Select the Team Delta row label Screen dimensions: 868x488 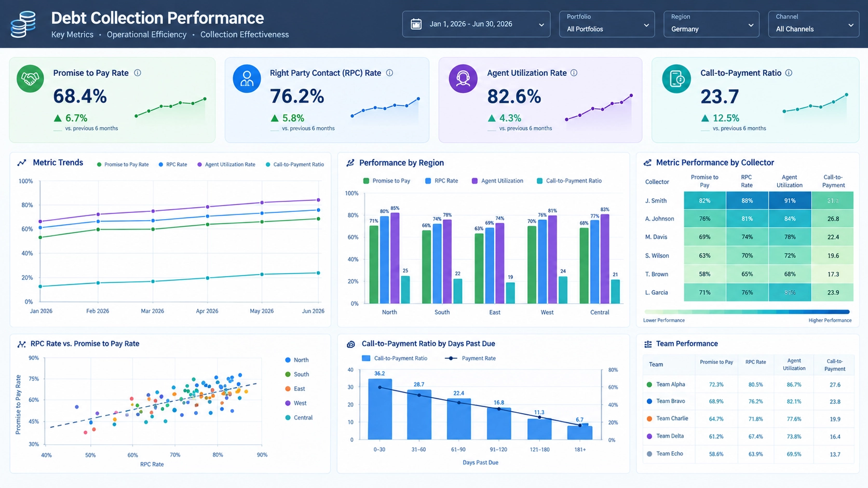tap(670, 436)
